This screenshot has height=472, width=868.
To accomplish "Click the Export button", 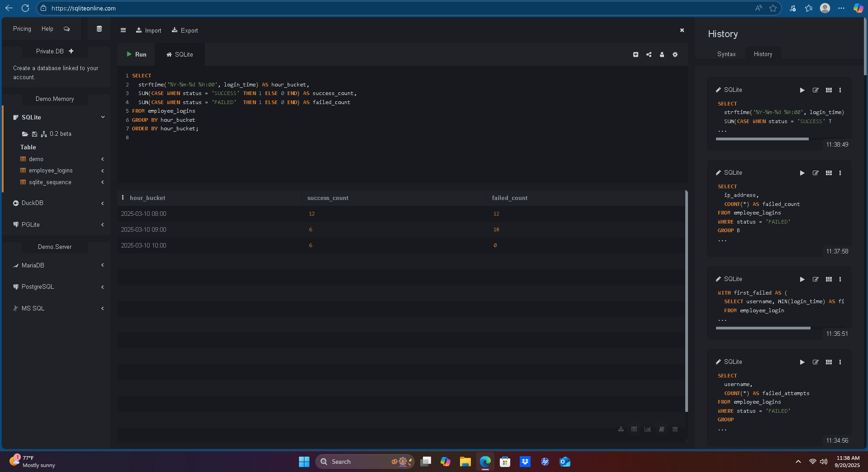I will click(x=185, y=30).
